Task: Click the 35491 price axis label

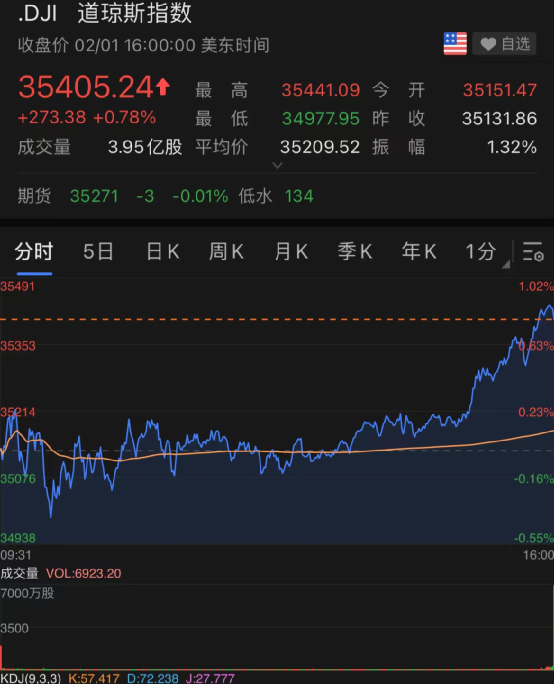Action: (17, 287)
